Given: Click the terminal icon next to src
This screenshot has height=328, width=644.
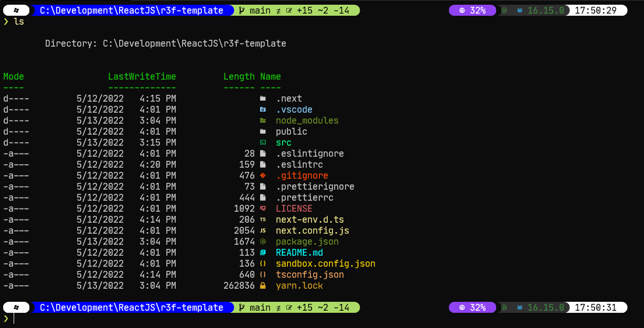Looking at the screenshot, I should point(263,143).
